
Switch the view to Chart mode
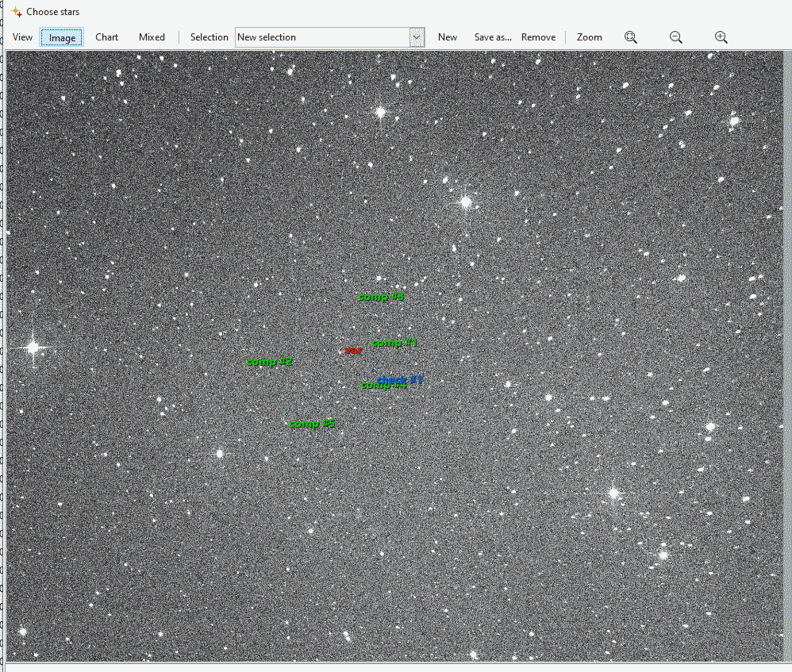pyautogui.click(x=106, y=37)
